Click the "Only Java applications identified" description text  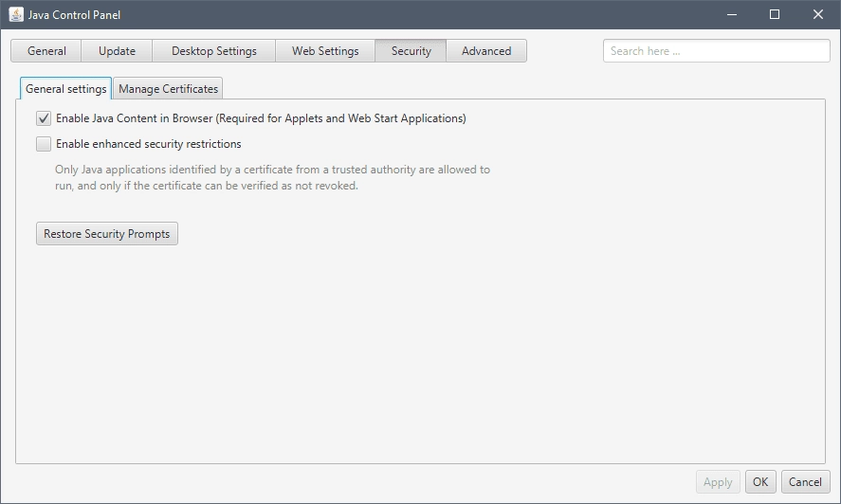tap(272, 177)
